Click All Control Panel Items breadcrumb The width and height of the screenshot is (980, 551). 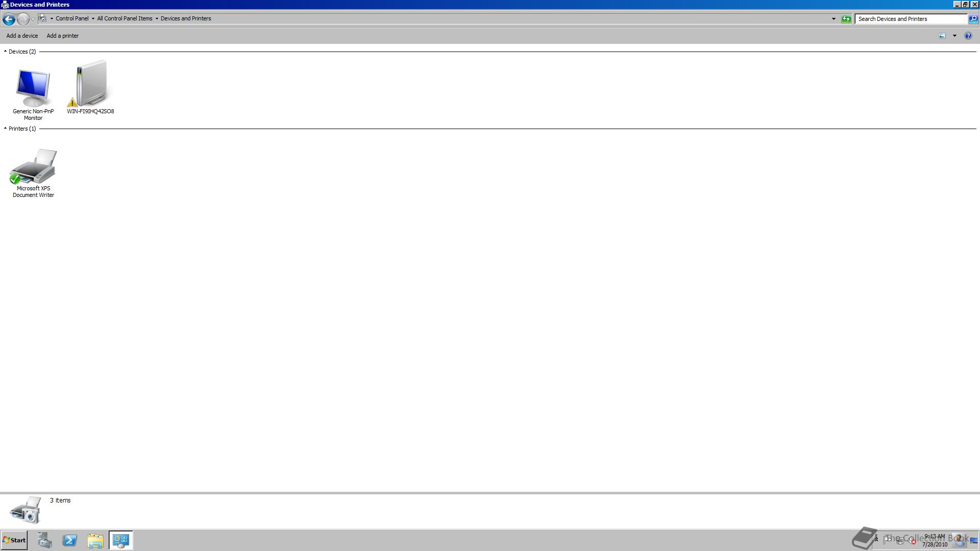pyautogui.click(x=125, y=18)
